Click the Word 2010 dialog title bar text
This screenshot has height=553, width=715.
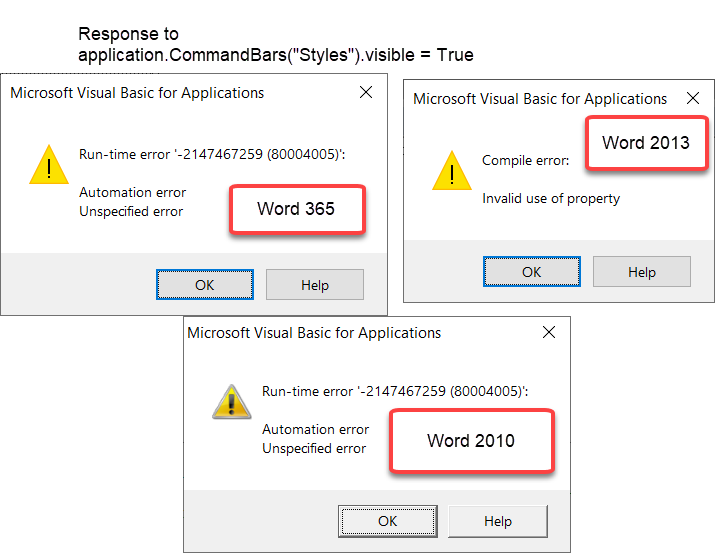click(x=314, y=333)
